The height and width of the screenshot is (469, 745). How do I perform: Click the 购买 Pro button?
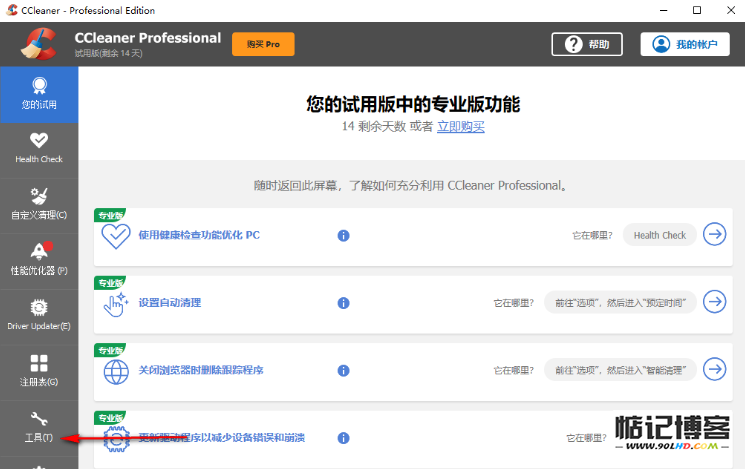coord(263,44)
